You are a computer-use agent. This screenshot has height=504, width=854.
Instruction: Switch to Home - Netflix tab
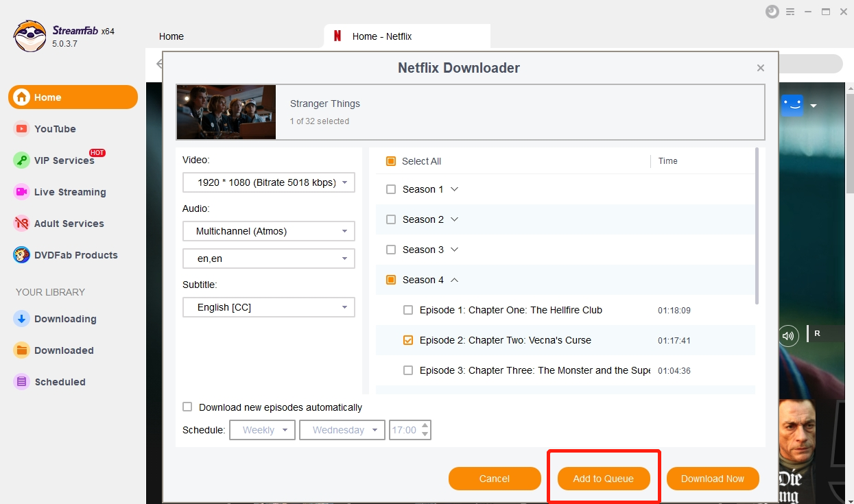407,36
